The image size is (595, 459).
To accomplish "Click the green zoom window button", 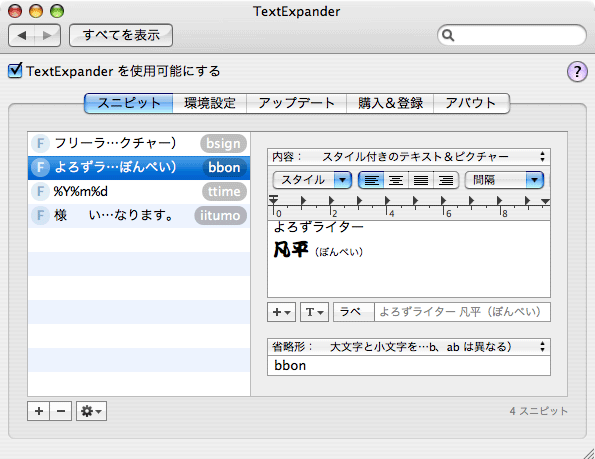I will tap(57, 11).
